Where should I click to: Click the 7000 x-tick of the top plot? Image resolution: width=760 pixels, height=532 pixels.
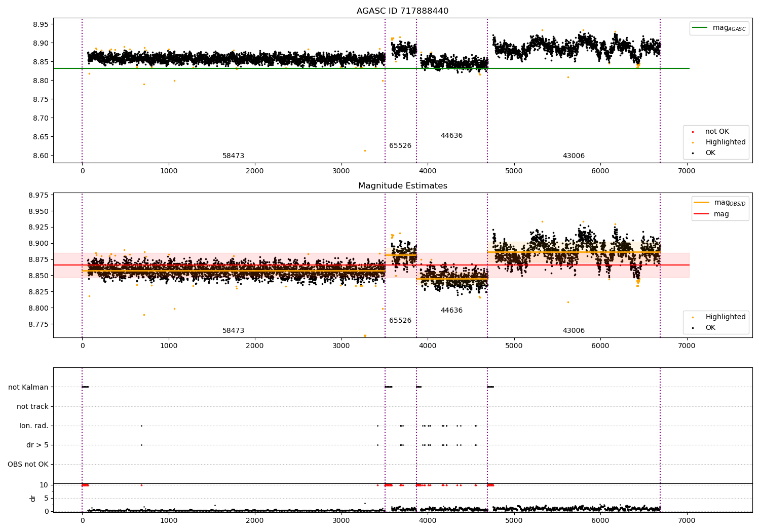coord(687,171)
